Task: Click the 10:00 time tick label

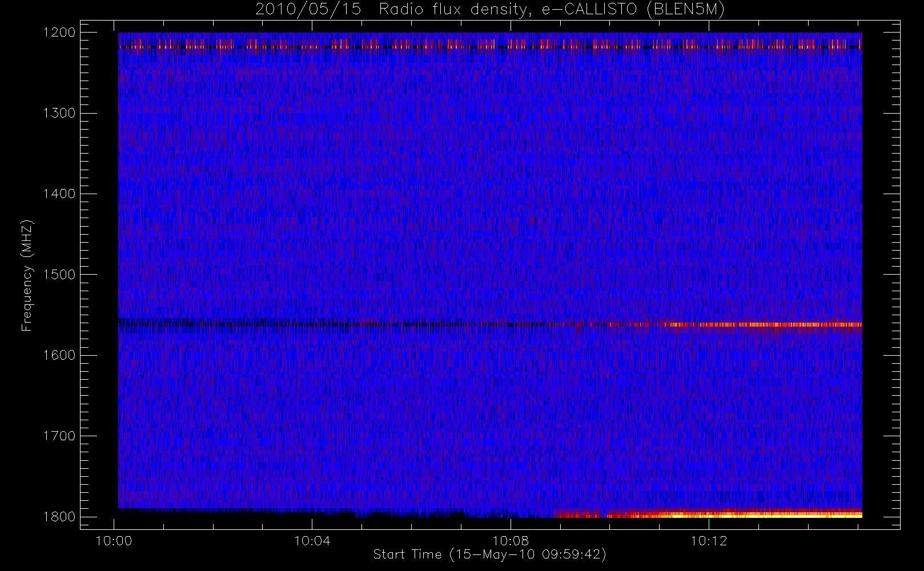Action: coord(114,541)
